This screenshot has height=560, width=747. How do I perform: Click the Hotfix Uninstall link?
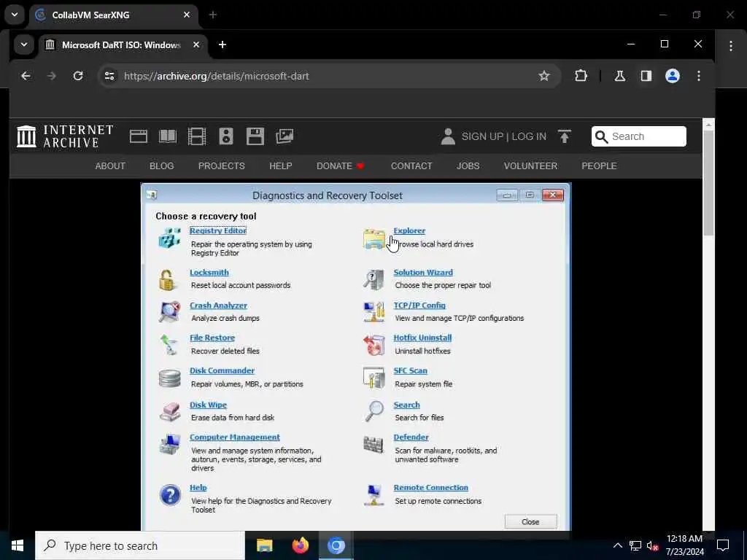pyautogui.click(x=422, y=338)
